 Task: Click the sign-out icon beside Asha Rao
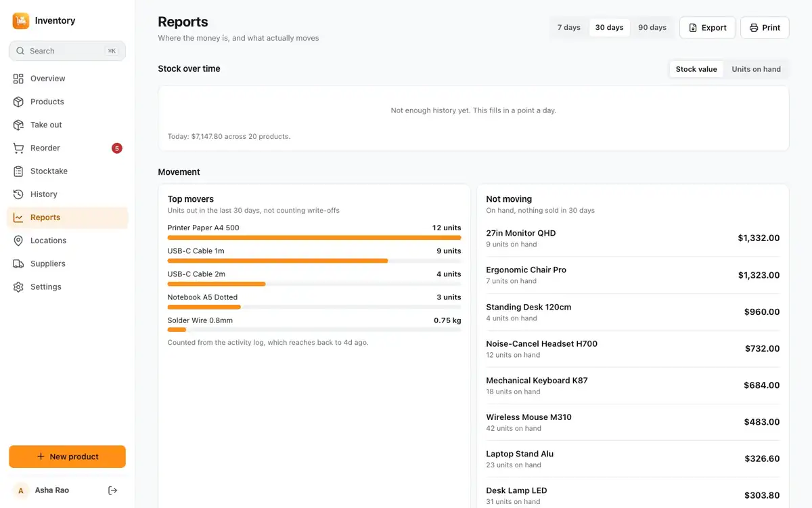coord(113,490)
